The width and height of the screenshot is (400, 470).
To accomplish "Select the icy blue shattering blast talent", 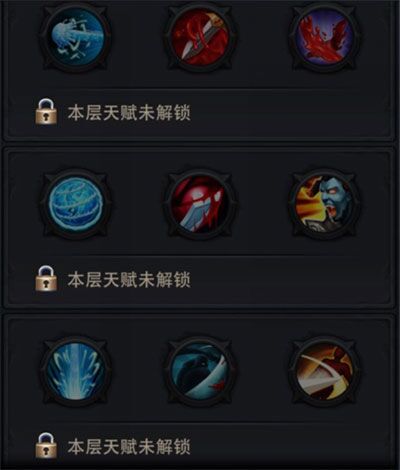I will (76, 37).
